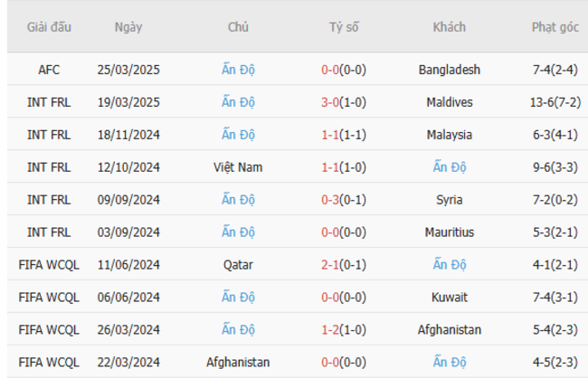Screen dimensions: 588x388
Task: Open Ấn Độ team in Maldives row
Action: [x=238, y=102]
